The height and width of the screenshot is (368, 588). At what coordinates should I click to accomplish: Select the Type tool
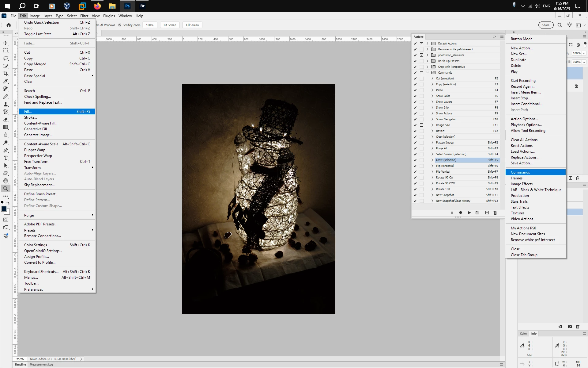coord(6,158)
